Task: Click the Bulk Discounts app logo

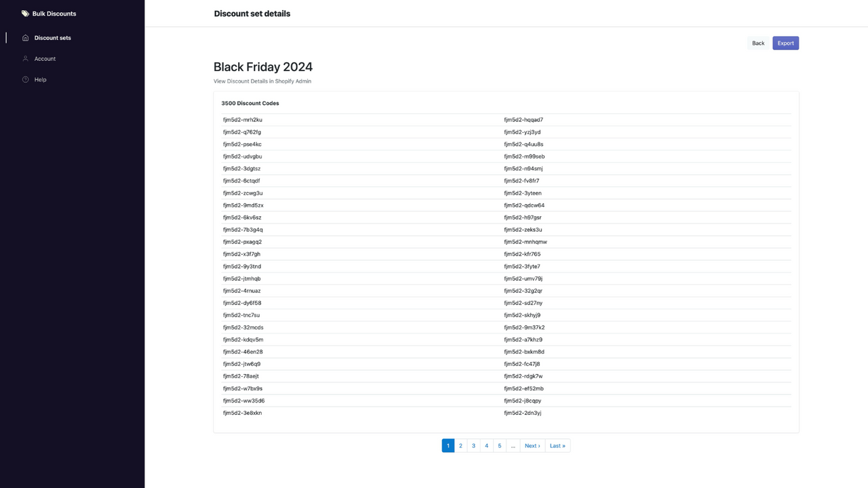Action: click(x=47, y=13)
